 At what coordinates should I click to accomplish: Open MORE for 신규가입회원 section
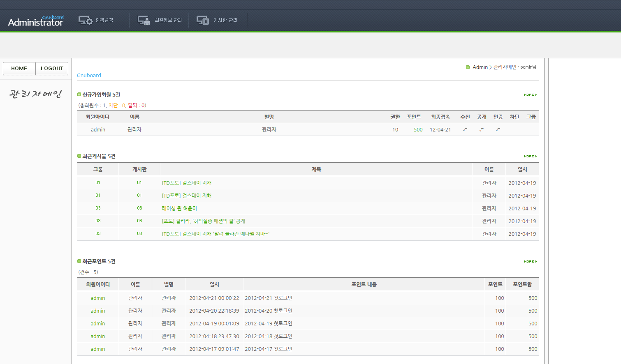530,95
